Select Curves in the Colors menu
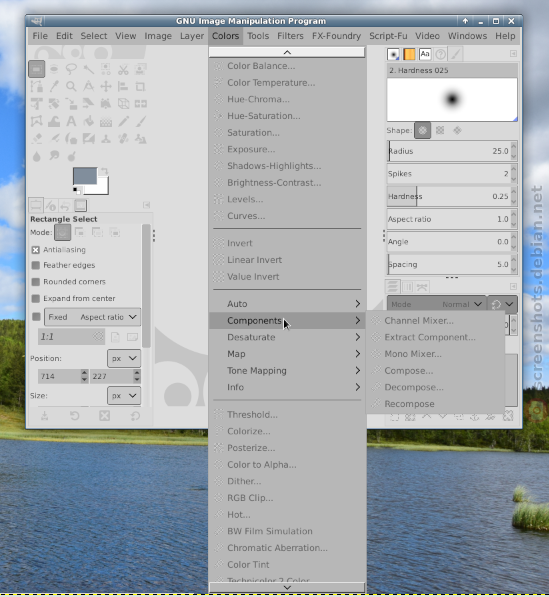The height and width of the screenshot is (597, 549). click(287, 216)
